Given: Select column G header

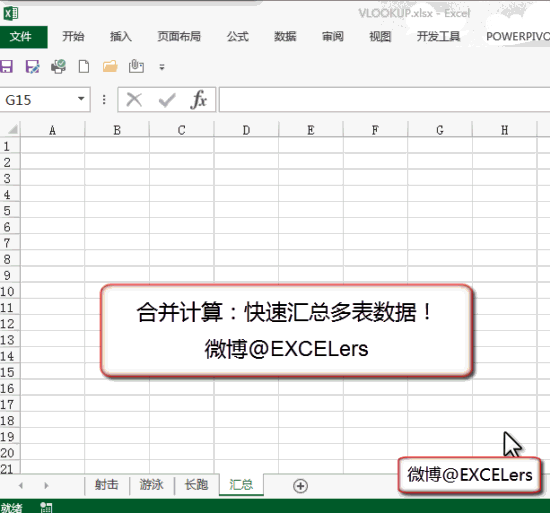Looking at the screenshot, I should click(440, 130).
